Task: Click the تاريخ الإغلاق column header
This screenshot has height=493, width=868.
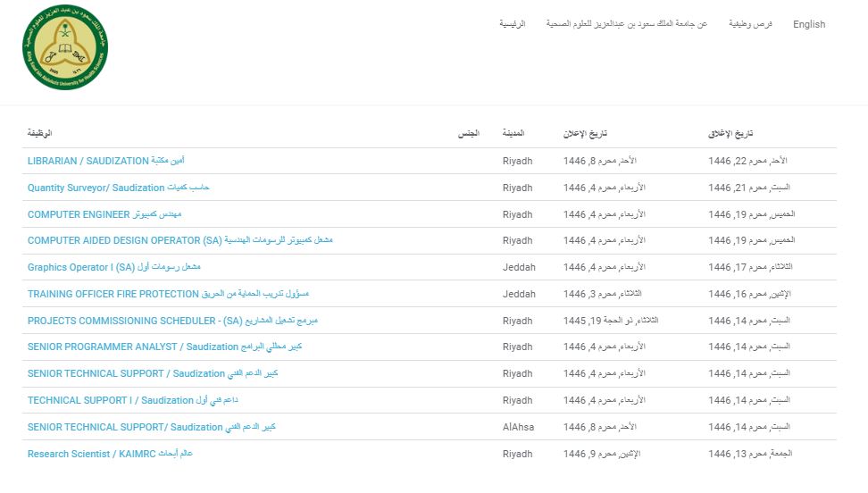Action: click(730, 133)
